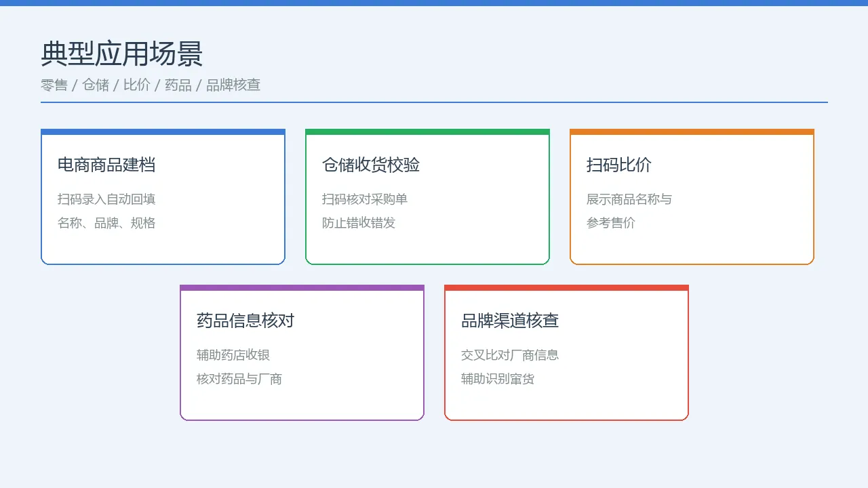
Task: Click the card heading 扫码比价
Action: coord(619,165)
